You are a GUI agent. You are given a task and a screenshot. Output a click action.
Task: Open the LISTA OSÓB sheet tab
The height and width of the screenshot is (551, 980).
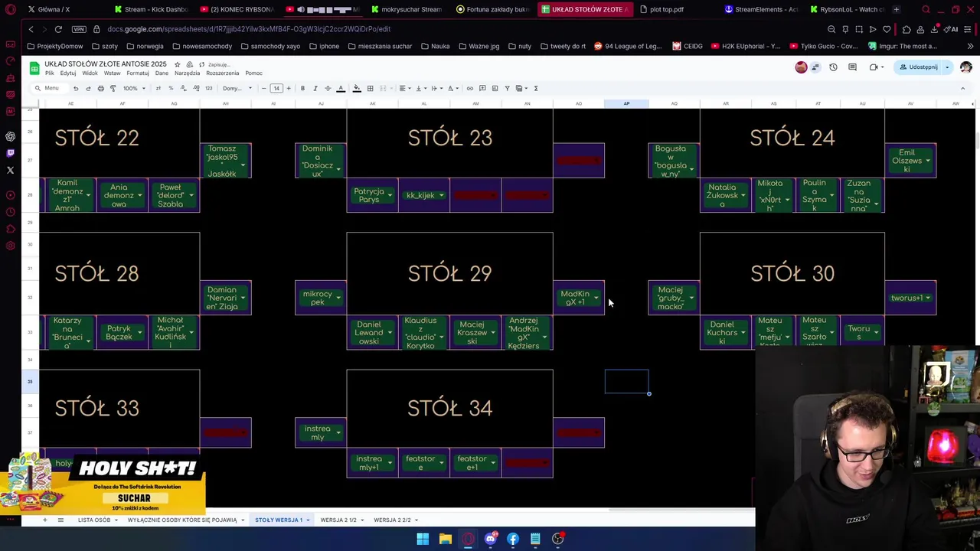pos(94,520)
